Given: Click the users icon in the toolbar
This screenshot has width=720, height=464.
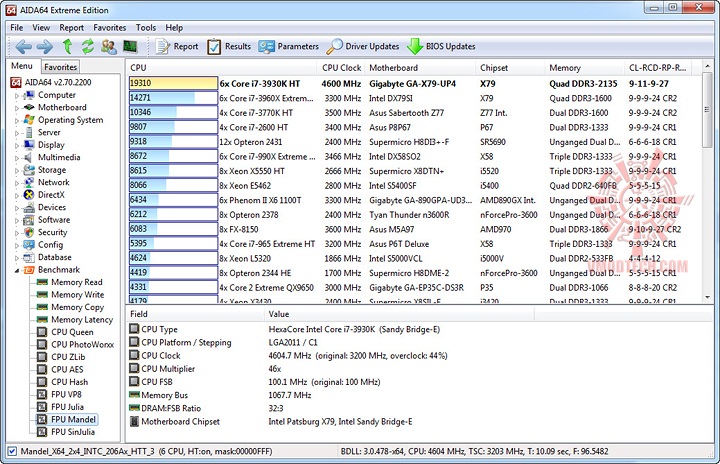Looking at the screenshot, I should [x=109, y=46].
